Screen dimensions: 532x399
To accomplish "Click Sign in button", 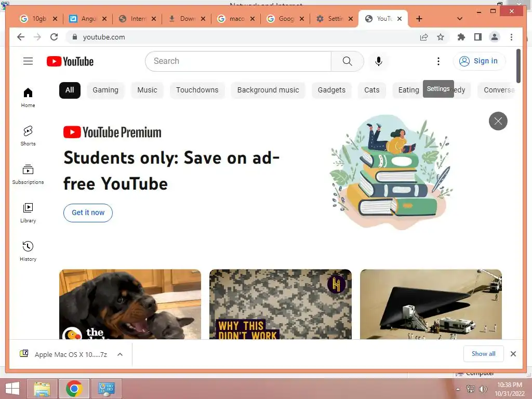I will (x=479, y=61).
